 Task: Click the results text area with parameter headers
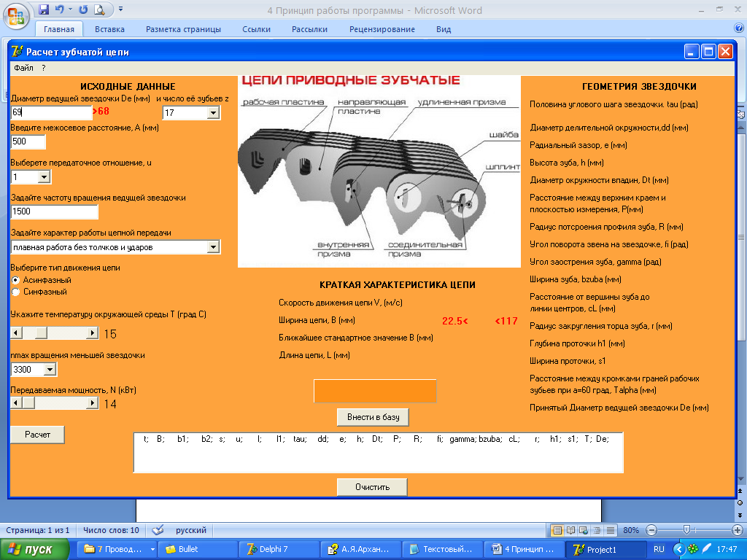[x=379, y=452]
